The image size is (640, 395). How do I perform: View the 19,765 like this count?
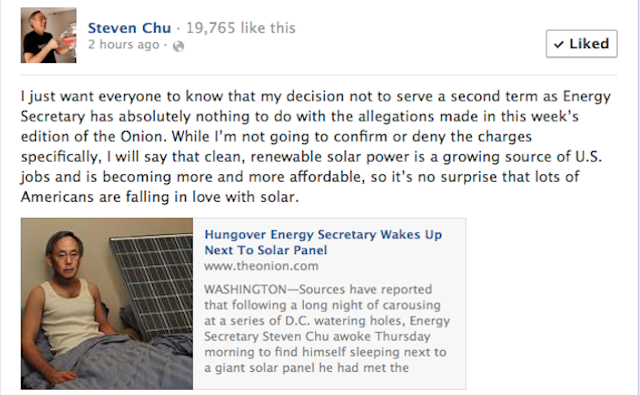pos(240,28)
